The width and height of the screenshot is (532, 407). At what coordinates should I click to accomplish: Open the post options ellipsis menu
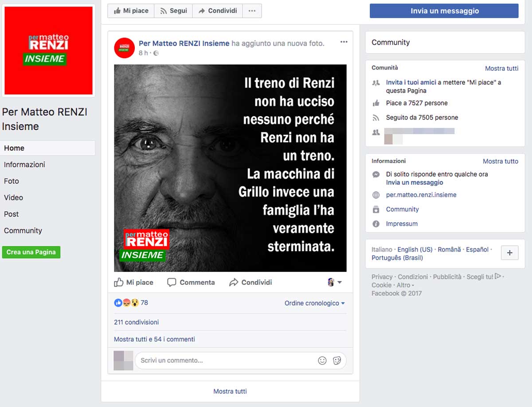click(344, 42)
